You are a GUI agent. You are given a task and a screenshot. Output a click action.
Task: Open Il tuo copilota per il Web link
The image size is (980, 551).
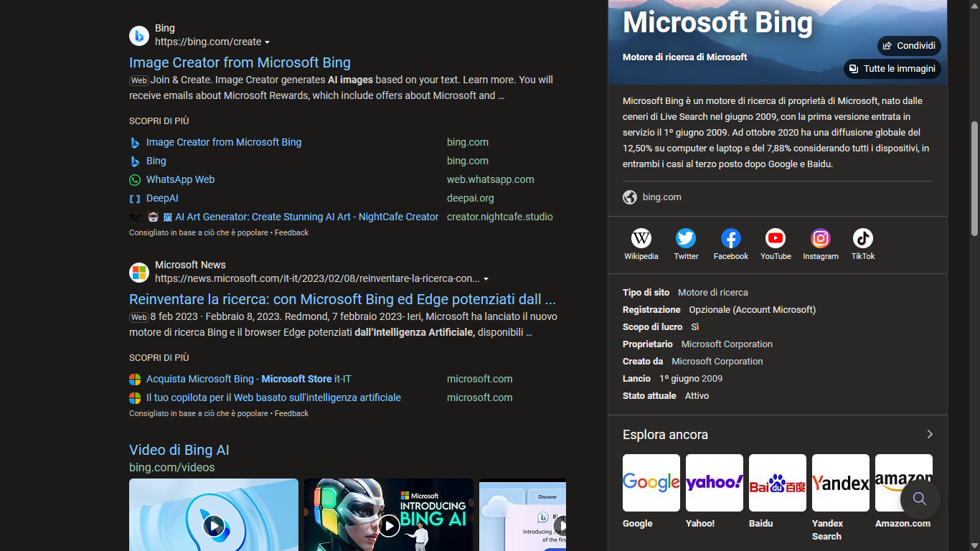click(273, 397)
